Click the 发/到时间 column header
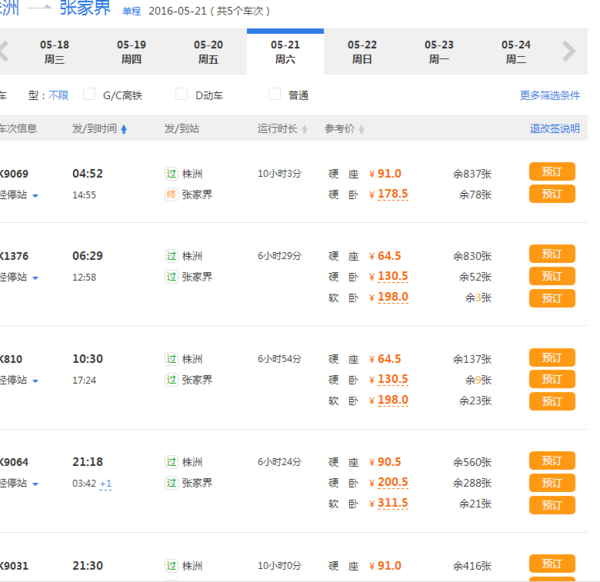 95,129
